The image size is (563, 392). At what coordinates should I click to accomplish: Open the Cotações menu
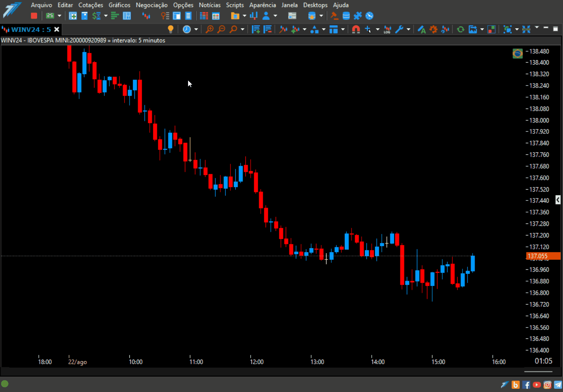click(90, 5)
